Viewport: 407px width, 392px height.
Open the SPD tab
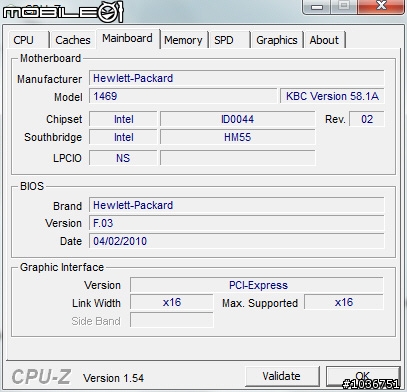[x=229, y=40]
